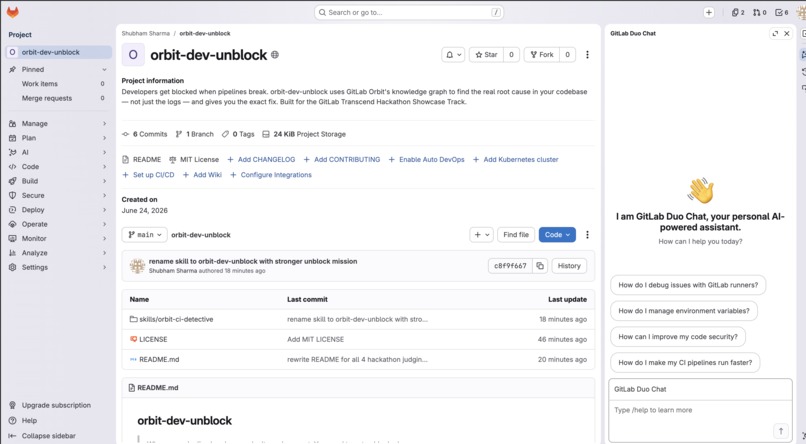The width and height of the screenshot is (806, 444).
Task: Expand Operate section in sidebar
Action: [58, 224]
